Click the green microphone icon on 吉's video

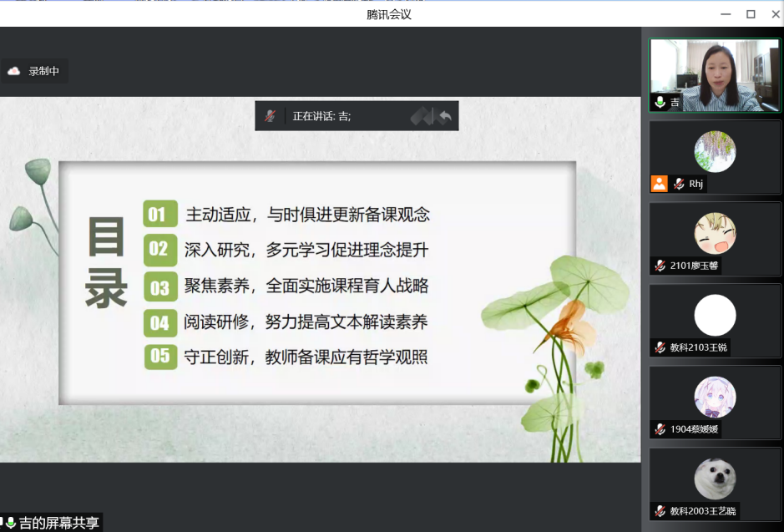click(660, 102)
